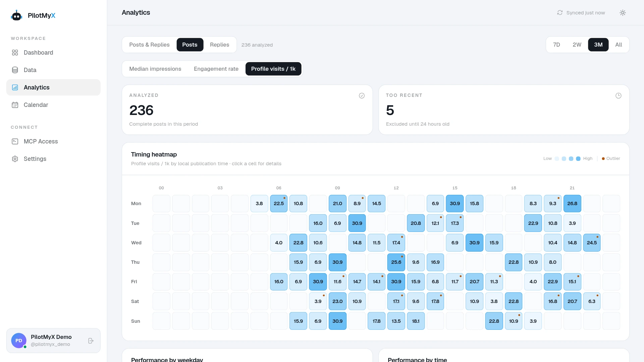Click the Sunday 13.5 heatmap cell

[x=396, y=321]
